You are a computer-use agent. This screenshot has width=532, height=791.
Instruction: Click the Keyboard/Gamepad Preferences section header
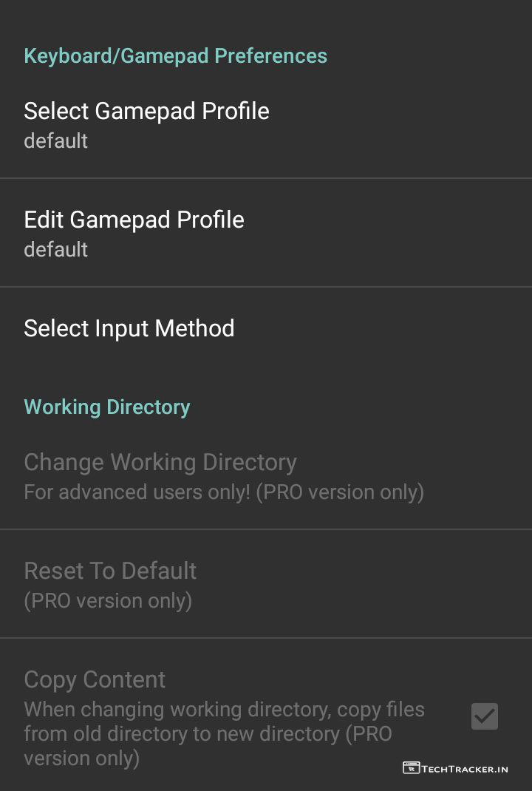pyautogui.click(x=175, y=56)
